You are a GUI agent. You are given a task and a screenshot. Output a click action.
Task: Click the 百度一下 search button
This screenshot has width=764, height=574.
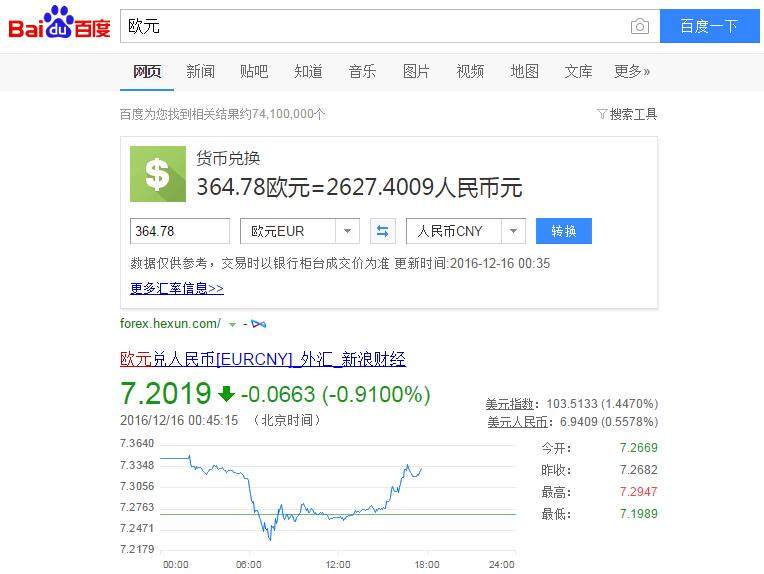[709, 26]
